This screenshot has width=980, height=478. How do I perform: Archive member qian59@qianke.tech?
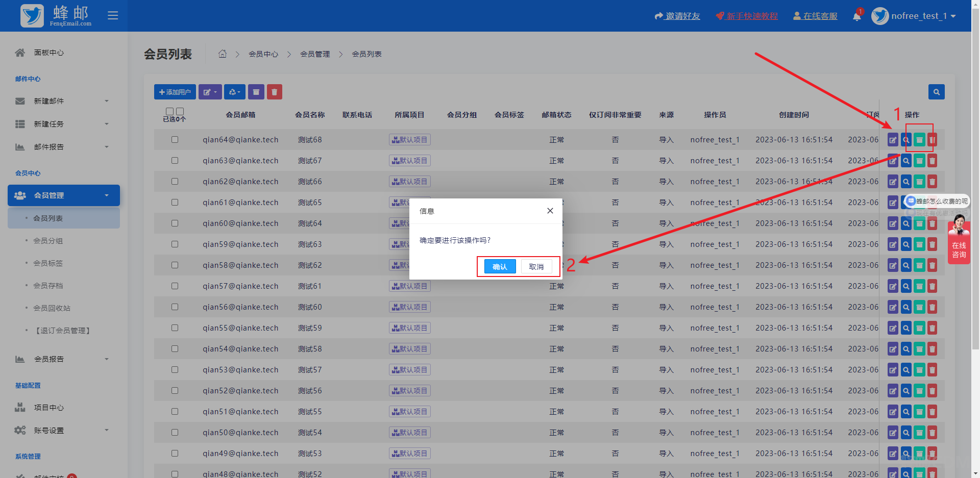coord(919,244)
